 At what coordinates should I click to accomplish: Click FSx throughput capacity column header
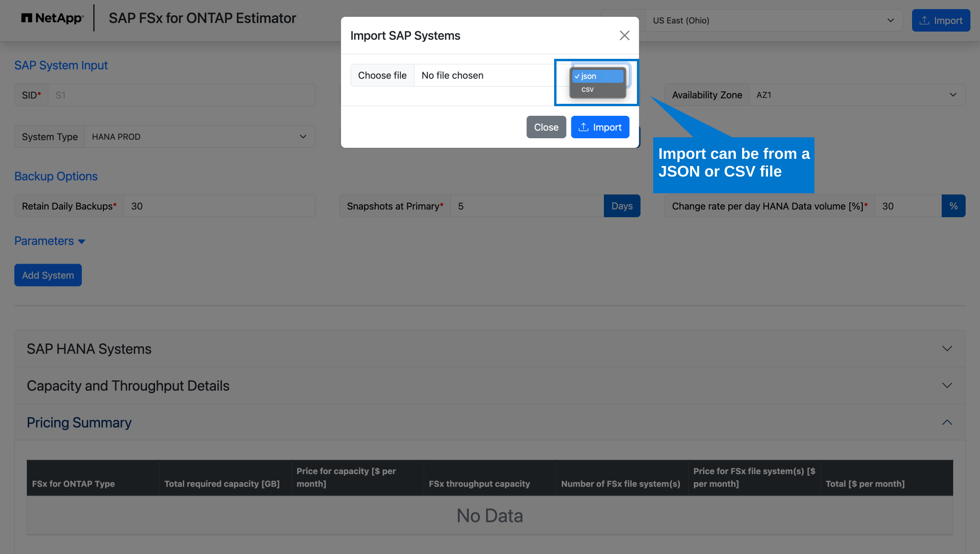[490, 477]
